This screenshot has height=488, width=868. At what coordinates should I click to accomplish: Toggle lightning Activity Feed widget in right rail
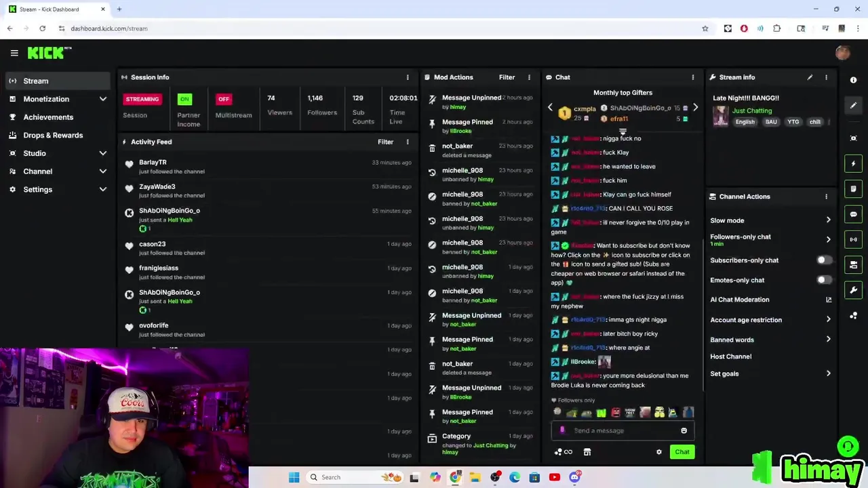(x=853, y=163)
